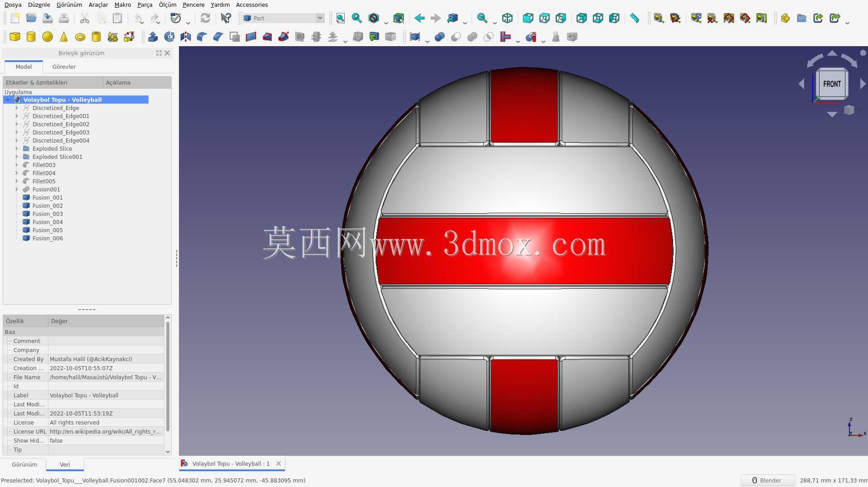Expand the Exploded Slice group
The width and height of the screenshot is (868, 487).
coord(17,148)
